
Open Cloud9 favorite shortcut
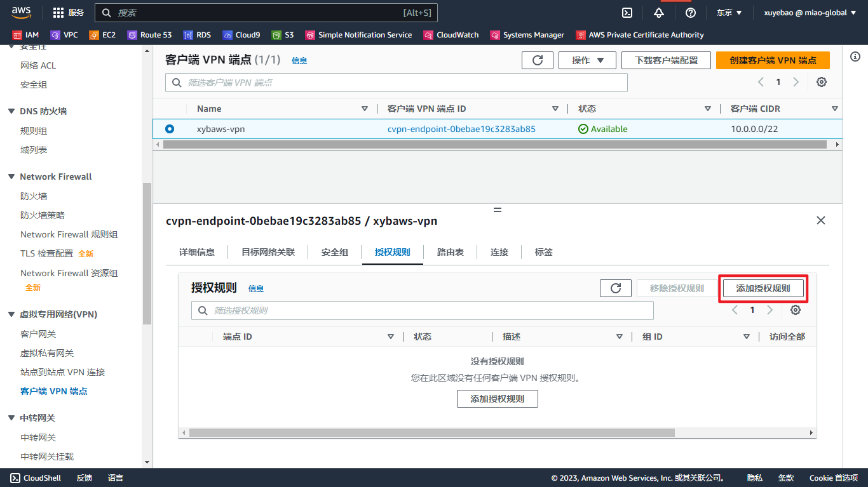coord(241,35)
